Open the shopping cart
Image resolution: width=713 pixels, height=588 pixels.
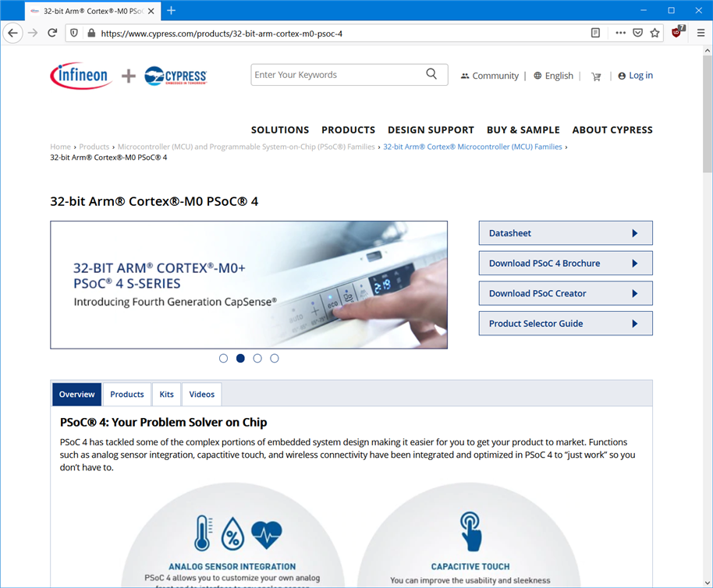point(596,76)
